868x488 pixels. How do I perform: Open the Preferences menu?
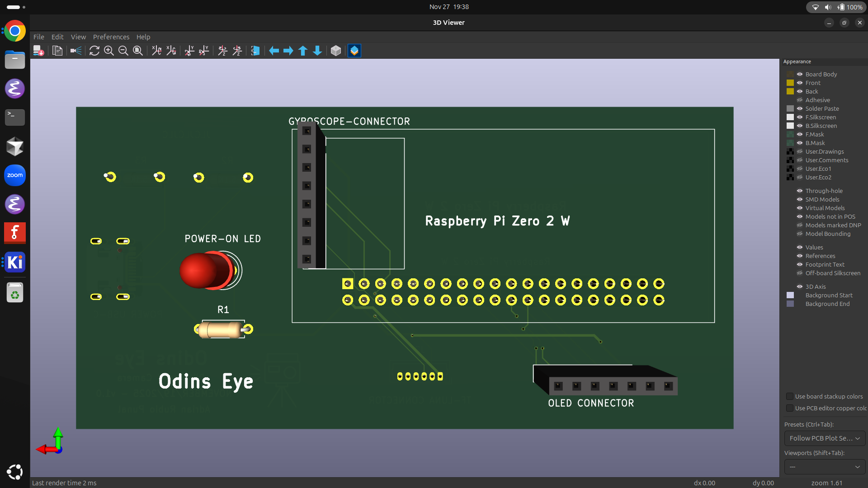(111, 37)
